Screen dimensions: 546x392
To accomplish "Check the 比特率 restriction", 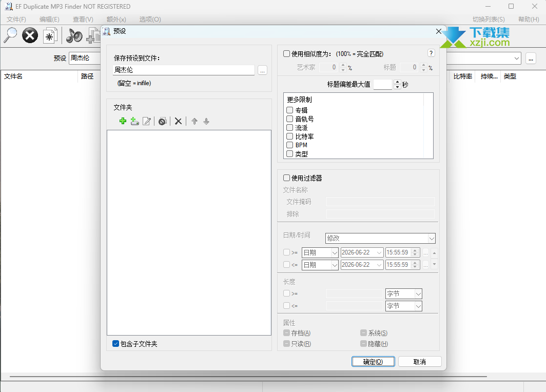I will 289,136.
